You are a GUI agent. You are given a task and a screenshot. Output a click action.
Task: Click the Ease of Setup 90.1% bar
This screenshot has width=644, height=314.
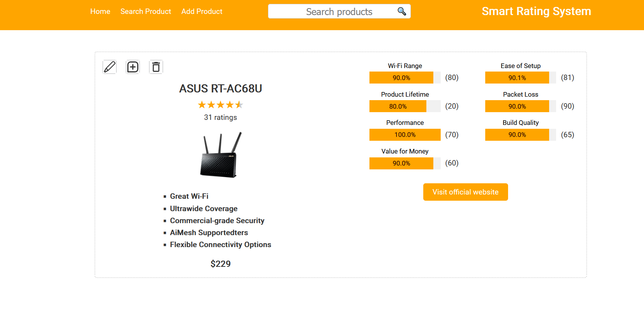click(x=520, y=78)
